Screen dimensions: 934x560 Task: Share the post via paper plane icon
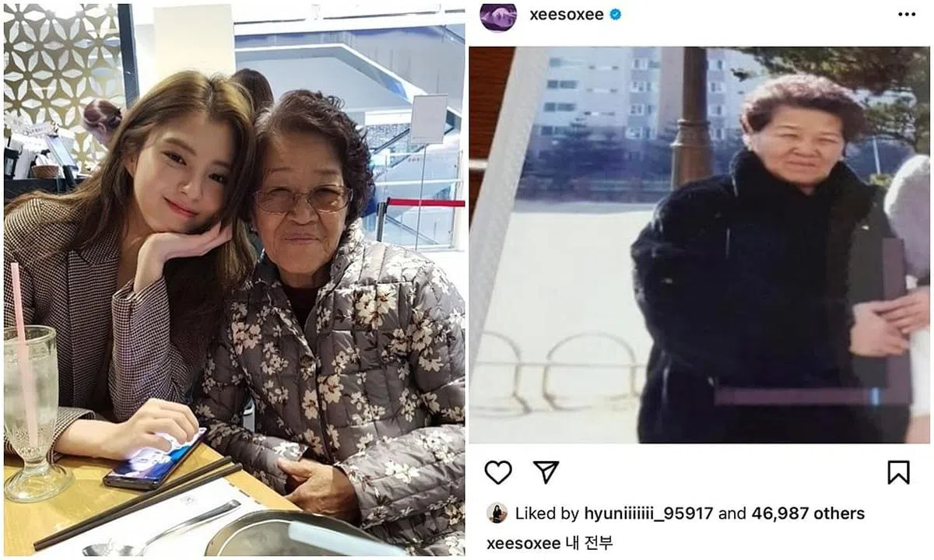point(546,471)
